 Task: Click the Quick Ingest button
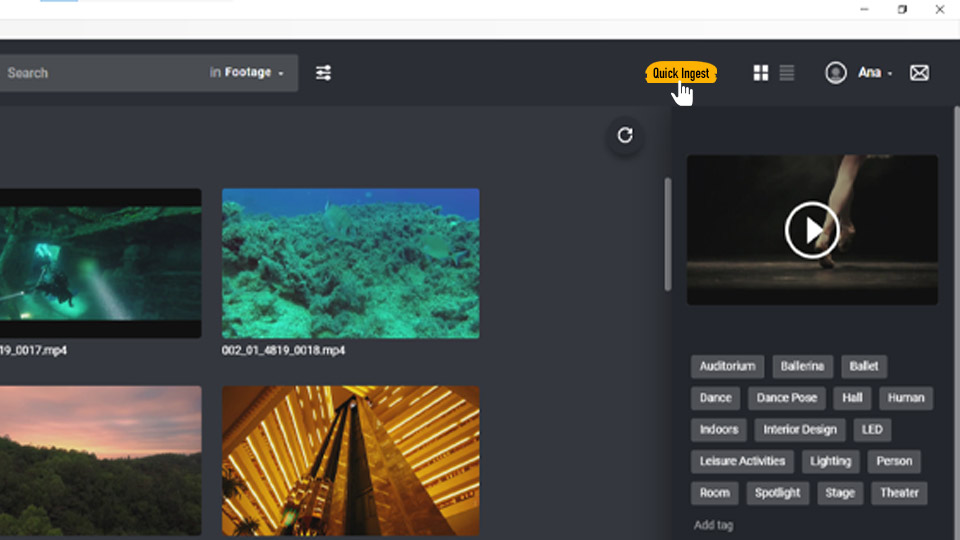tap(681, 73)
